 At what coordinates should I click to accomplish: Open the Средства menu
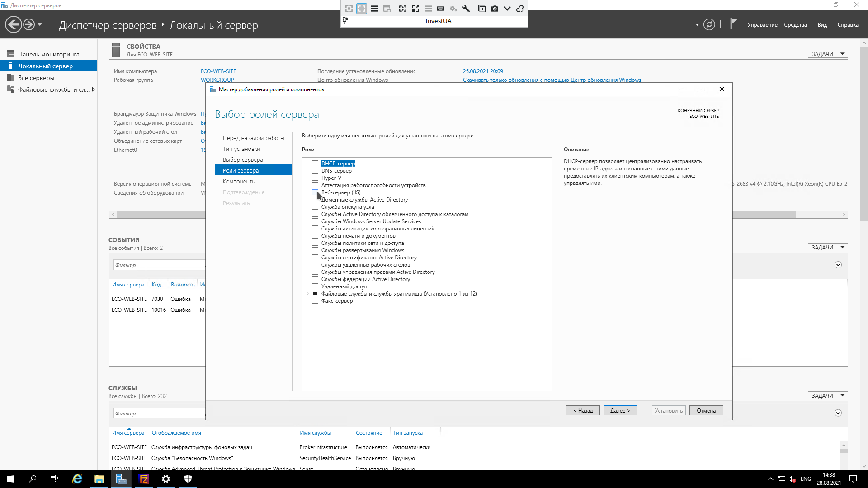point(795,25)
